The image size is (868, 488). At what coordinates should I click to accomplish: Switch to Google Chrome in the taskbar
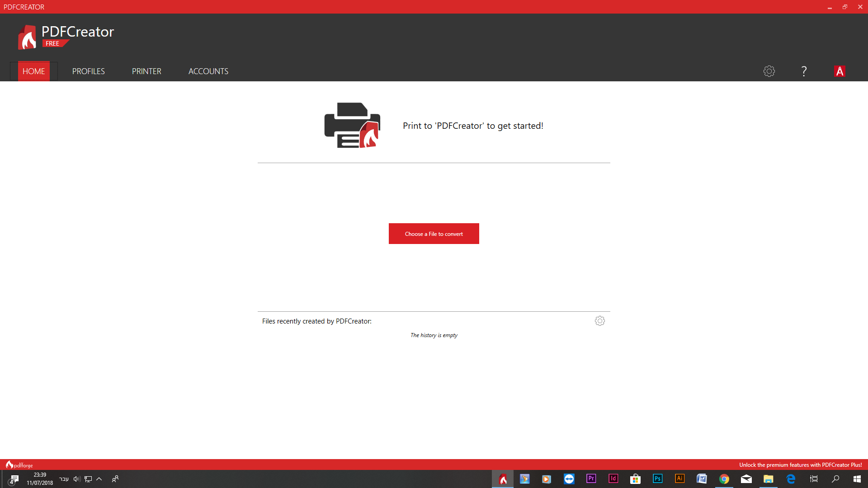(724, 479)
